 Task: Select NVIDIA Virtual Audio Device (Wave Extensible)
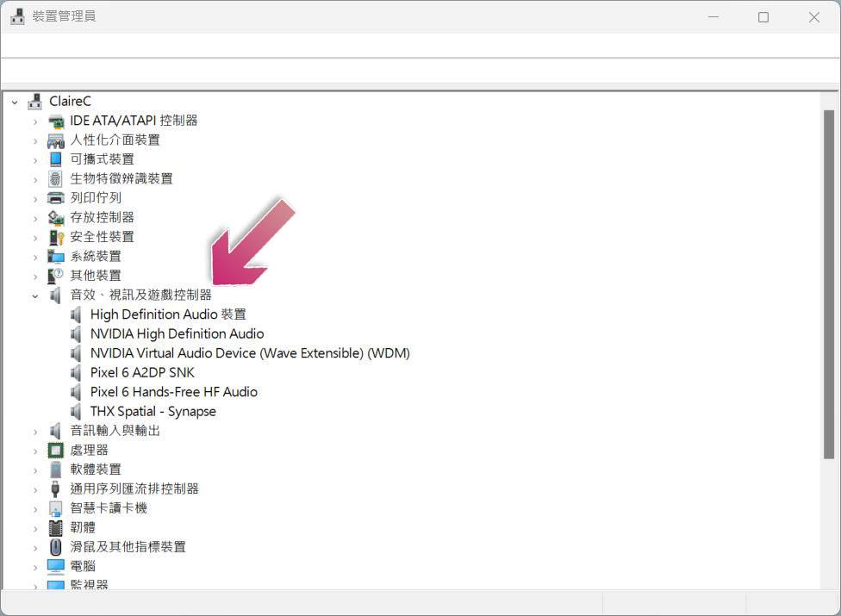point(250,353)
